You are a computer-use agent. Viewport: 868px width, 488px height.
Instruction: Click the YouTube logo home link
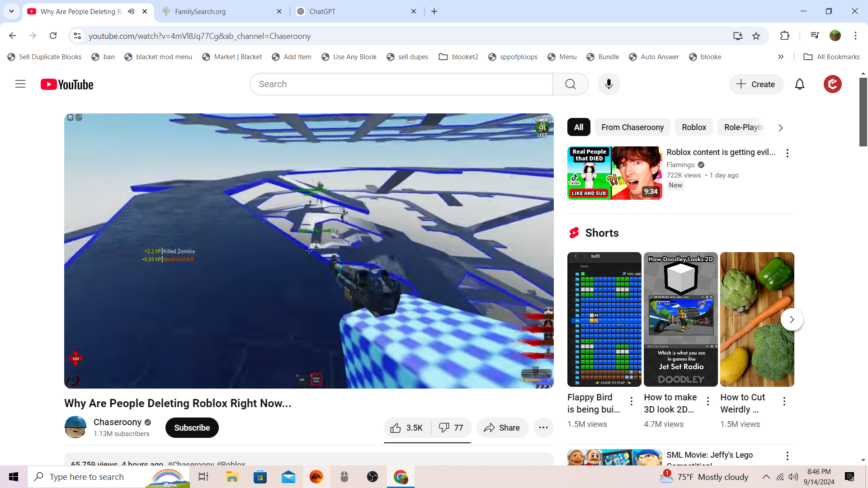67,84
